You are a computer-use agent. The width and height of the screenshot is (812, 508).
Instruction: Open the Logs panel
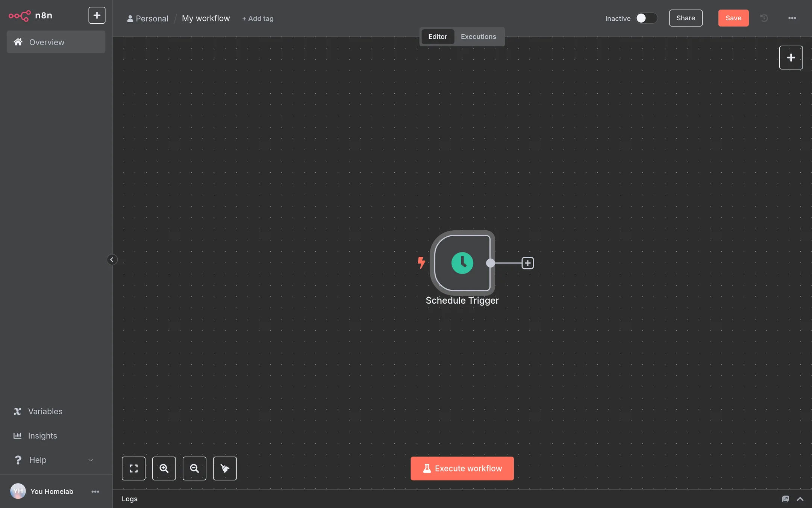(129, 499)
